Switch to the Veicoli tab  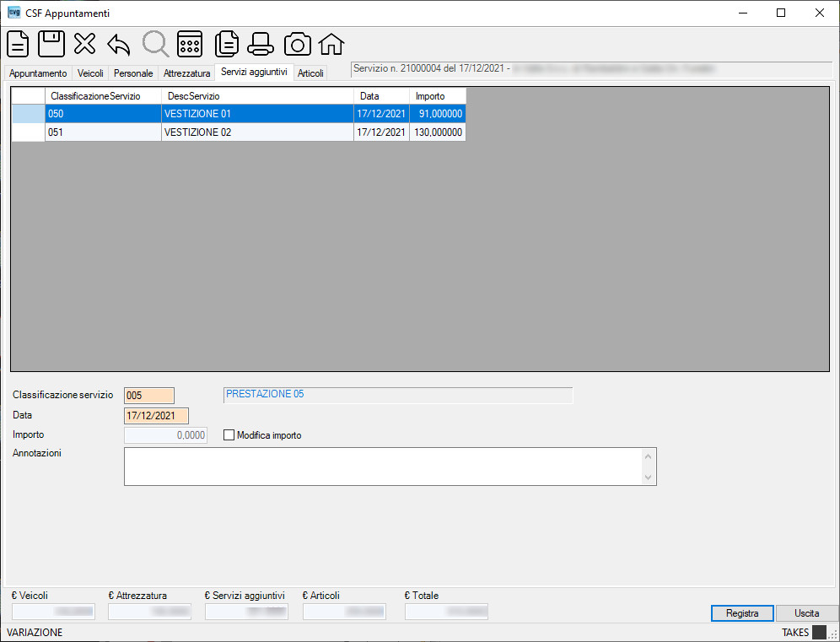tap(90, 73)
